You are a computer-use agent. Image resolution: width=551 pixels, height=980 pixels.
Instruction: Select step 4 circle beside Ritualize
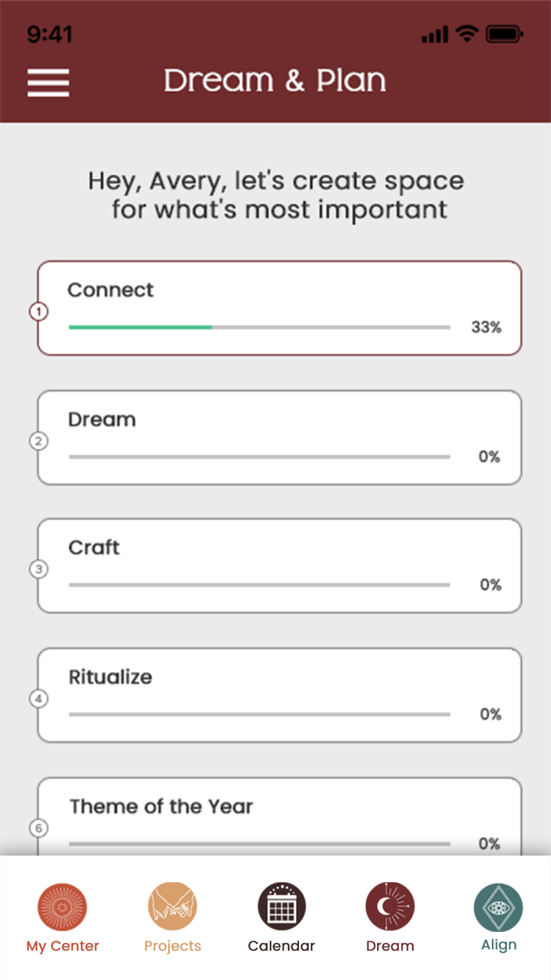(39, 699)
